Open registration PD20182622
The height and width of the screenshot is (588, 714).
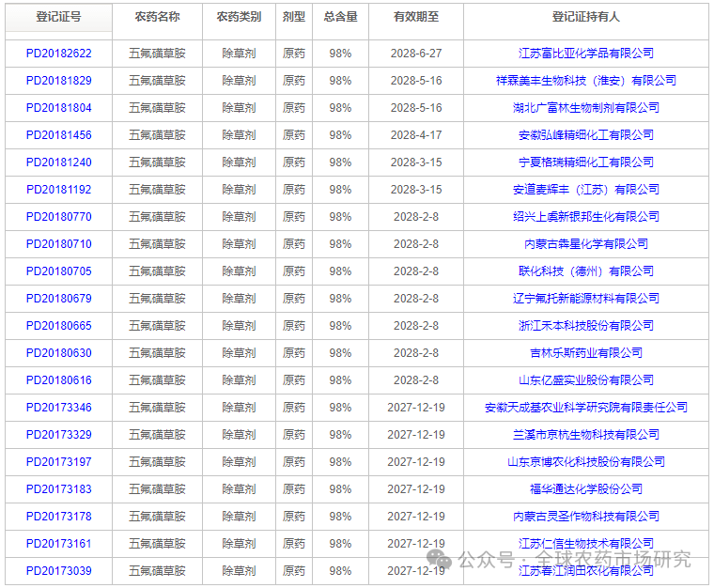(x=59, y=54)
